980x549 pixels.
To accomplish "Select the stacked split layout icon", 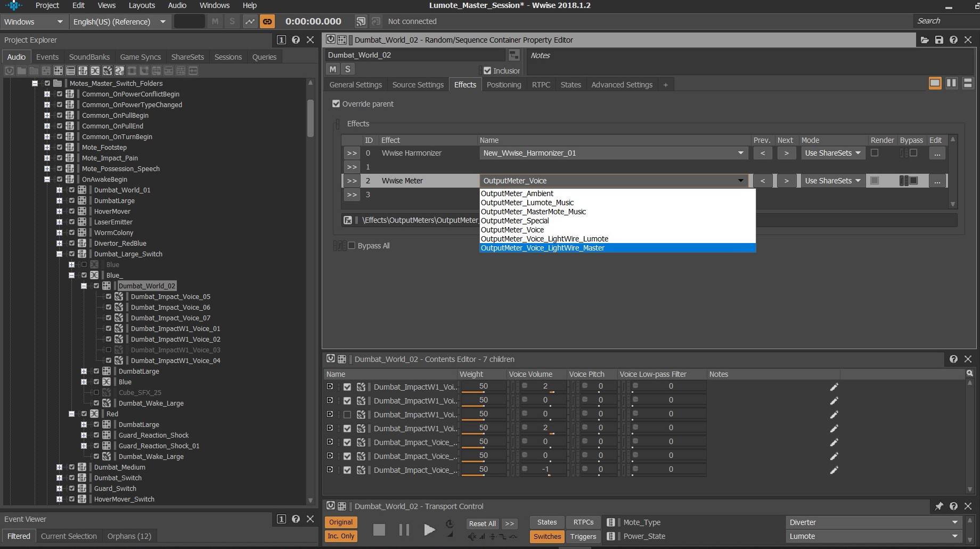I will (968, 83).
